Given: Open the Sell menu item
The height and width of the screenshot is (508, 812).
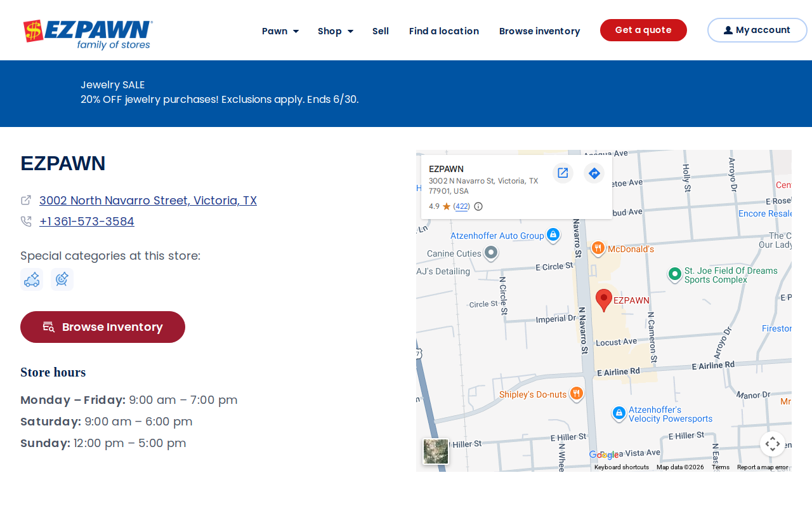Looking at the screenshot, I should point(381,30).
